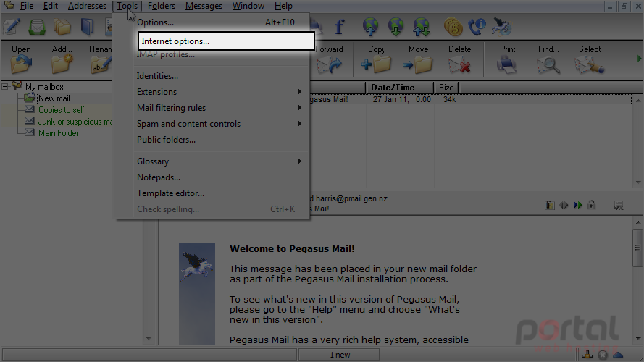Click the message preview vertical scrollbar thumb
Image resolution: width=644 pixels, height=362 pixels.
637,248
